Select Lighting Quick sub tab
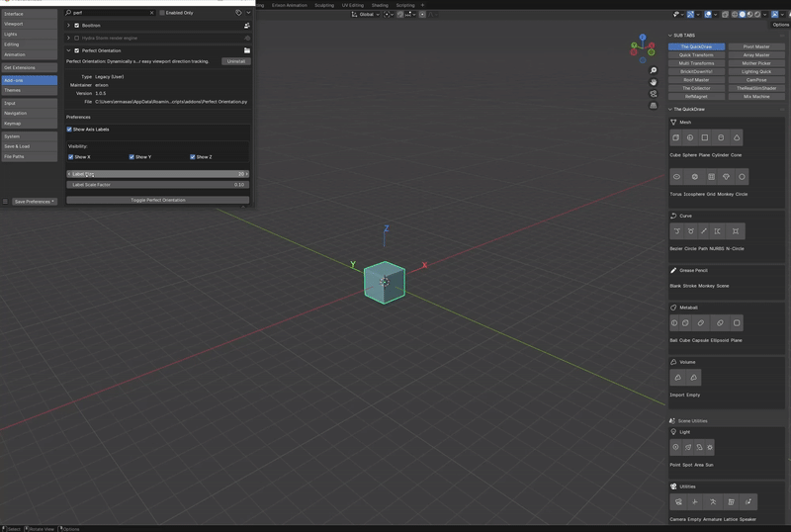The width and height of the screenshot is (791, 532). pyautogui.click(x=756, y=71)
